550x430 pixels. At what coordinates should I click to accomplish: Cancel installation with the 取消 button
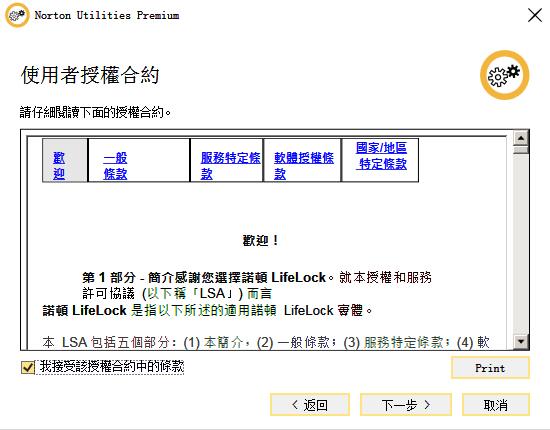pyautogui.click(x=496, y=405)
